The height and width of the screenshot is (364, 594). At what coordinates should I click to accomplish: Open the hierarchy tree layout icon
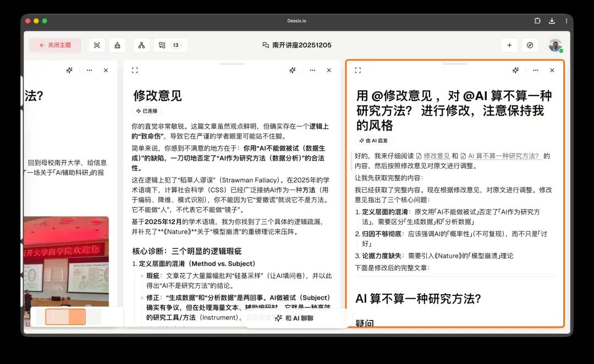[x=141, y=45]
